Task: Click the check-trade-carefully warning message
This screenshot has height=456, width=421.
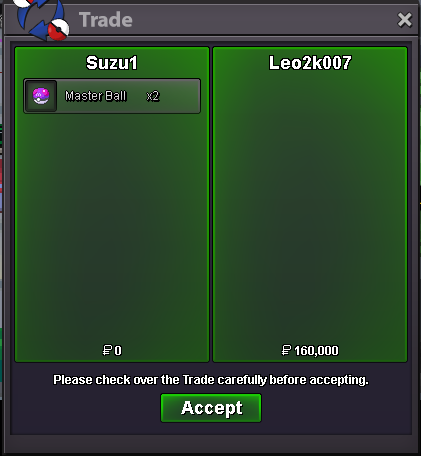Action: coord(211,380)
